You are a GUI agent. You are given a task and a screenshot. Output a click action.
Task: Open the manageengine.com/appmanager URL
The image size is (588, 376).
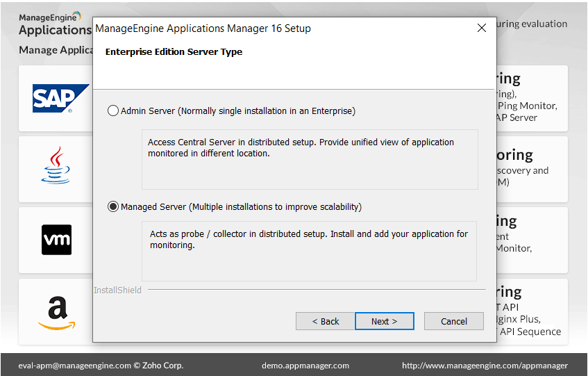pyautogui.click(x=485, y=365)
